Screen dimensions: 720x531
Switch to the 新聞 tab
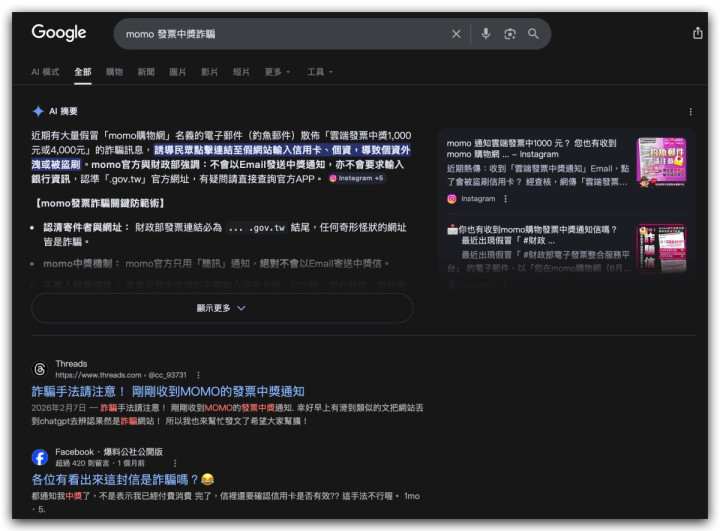(x=146, y=72)
